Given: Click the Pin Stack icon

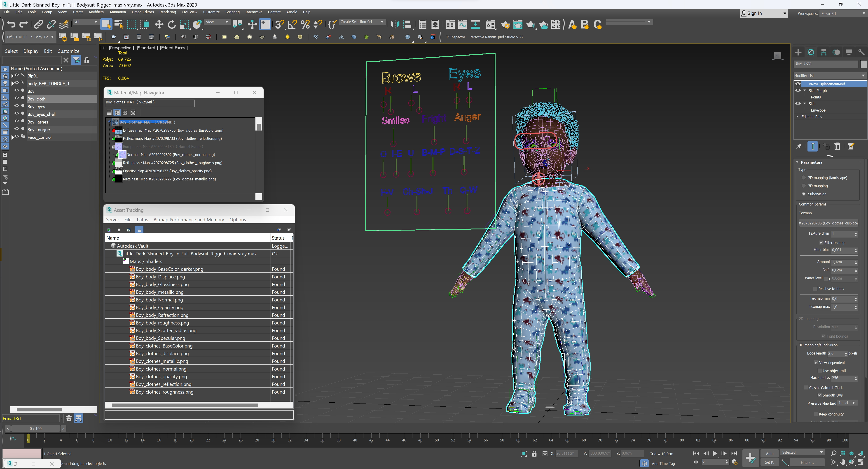Looking at the screenshot, I should tap(799, 146).
